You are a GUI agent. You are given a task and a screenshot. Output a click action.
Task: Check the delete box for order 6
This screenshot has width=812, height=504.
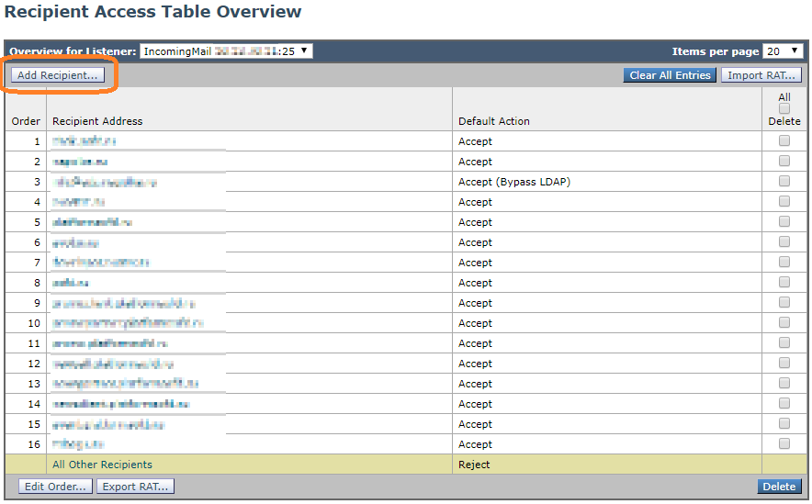pos(784,241)
